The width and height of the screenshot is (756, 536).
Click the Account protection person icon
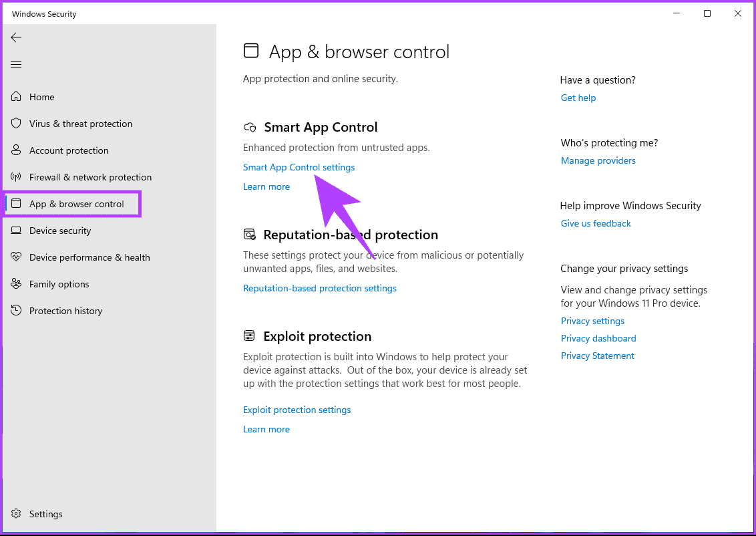[x=16, y=150]
